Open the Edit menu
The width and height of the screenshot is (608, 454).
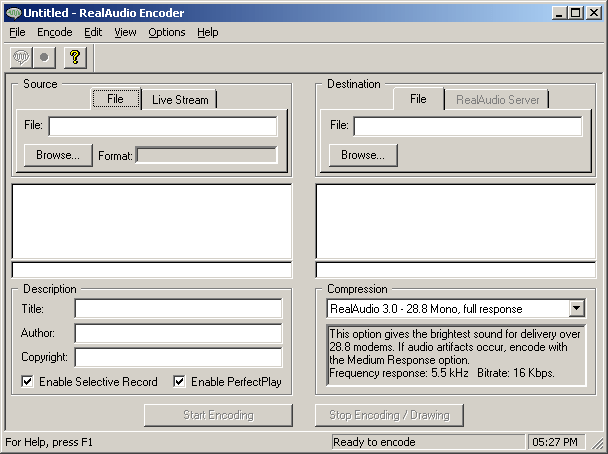[x=93, y=32]
